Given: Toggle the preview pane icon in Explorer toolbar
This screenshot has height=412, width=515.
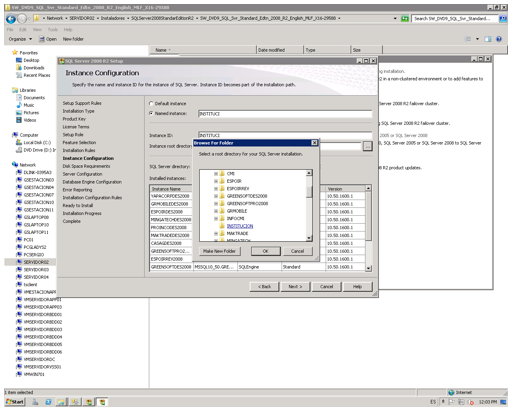Looking at the screenshot, I should [488, 39].
